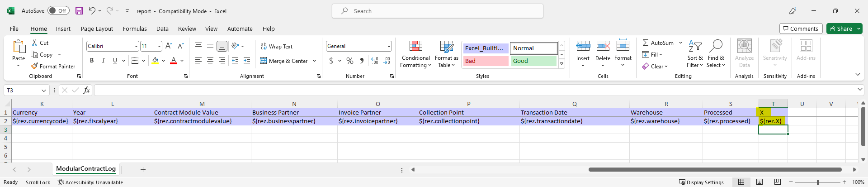Expand Merge & Center options arrow
This screenshot has width=868, height=187.
(315, 61)
